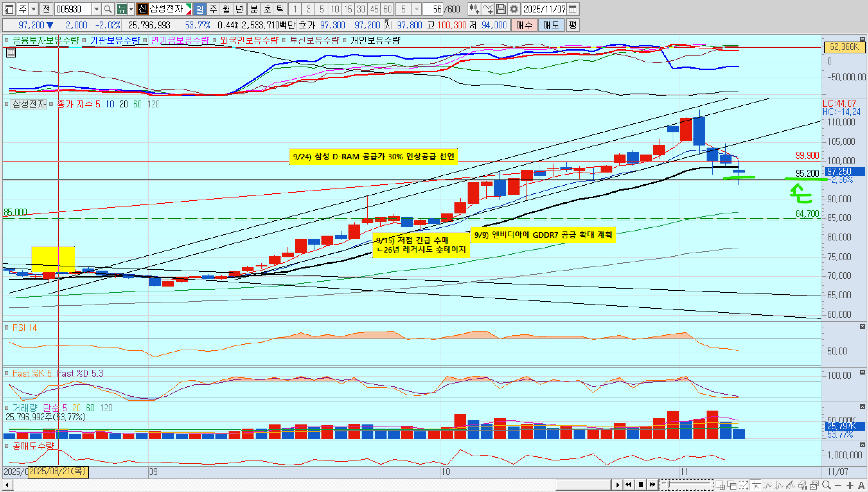Viewport: 868px width, 492px height.
Task: Open the 주 type dropdown arrow
Action: pyautogui.click(x=34, y=9)
